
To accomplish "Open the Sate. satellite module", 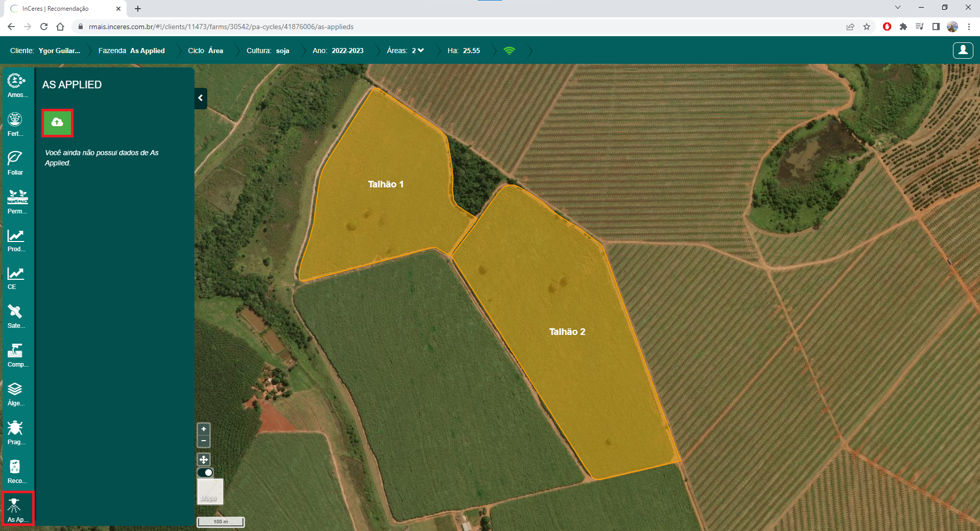I will point(16,317).
